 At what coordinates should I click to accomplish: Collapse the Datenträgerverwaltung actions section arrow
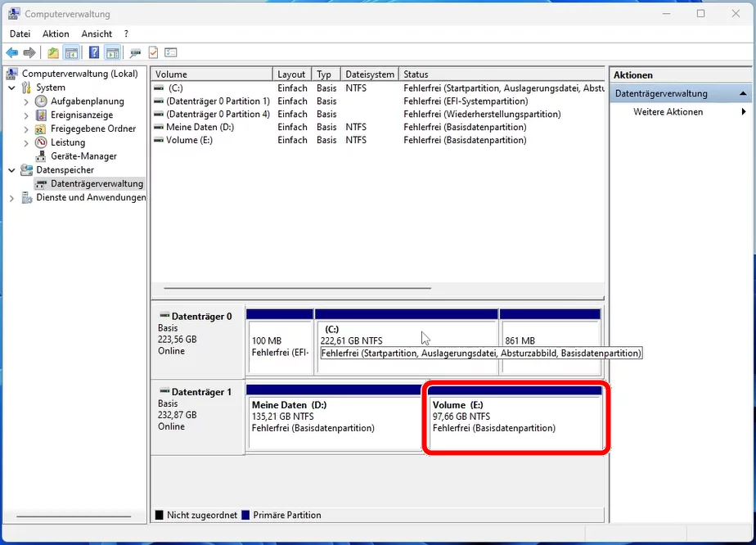pyautogui.click(x=743, y=93)
